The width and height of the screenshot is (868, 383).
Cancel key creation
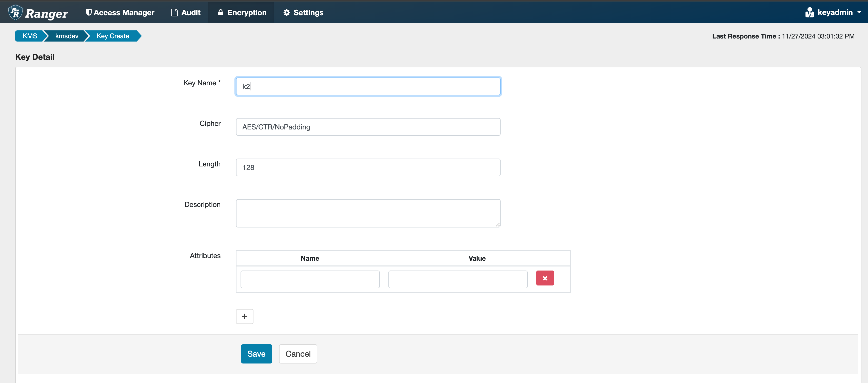[298, 354]
